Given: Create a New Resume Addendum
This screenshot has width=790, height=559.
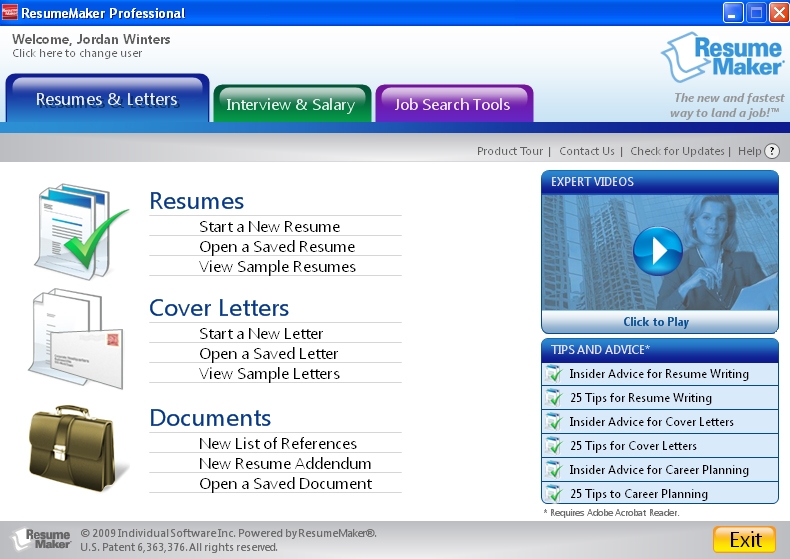Looking at the screenshot, I should coord(285,463).
